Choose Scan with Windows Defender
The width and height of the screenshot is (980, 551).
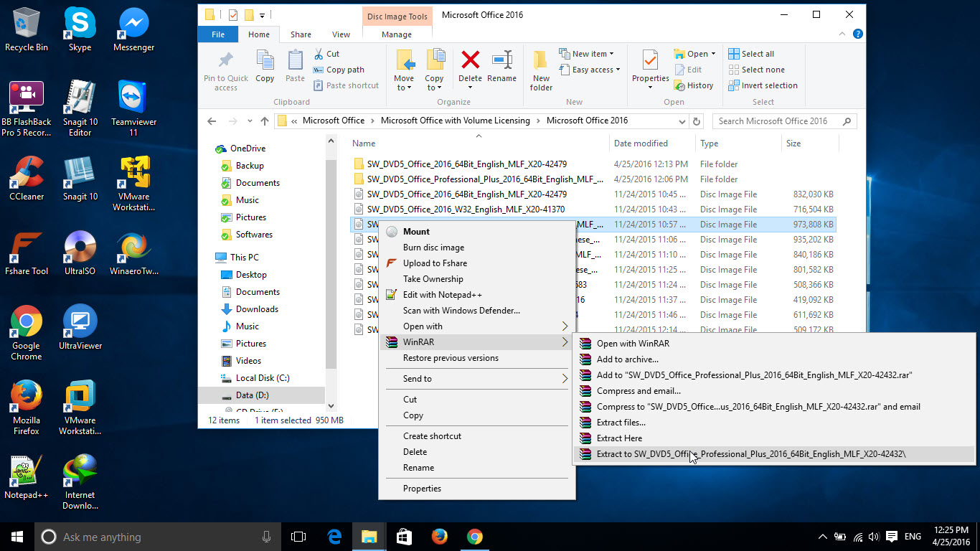(478, 311)
